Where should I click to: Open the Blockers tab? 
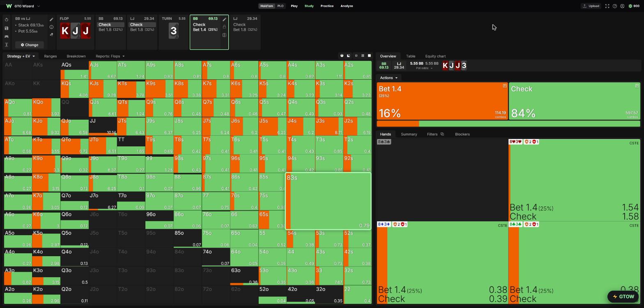(x=462, y=134)
